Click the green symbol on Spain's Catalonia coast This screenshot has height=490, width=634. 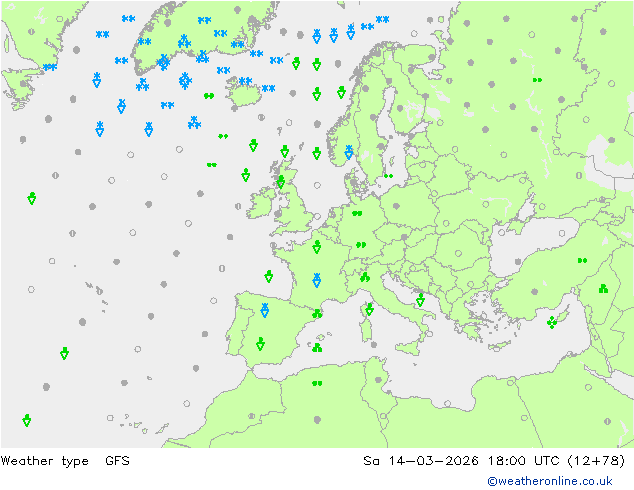point(317,313)
